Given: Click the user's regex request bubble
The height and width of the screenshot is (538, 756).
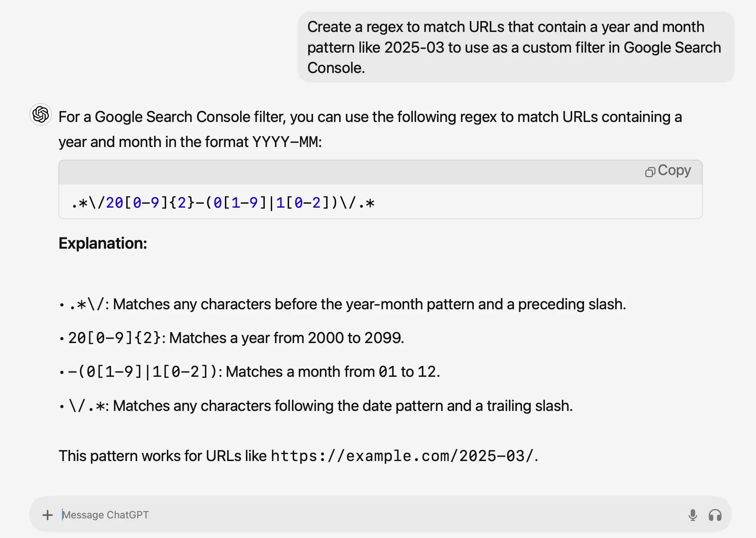Looking at the screenshot, I should point(515,47).
